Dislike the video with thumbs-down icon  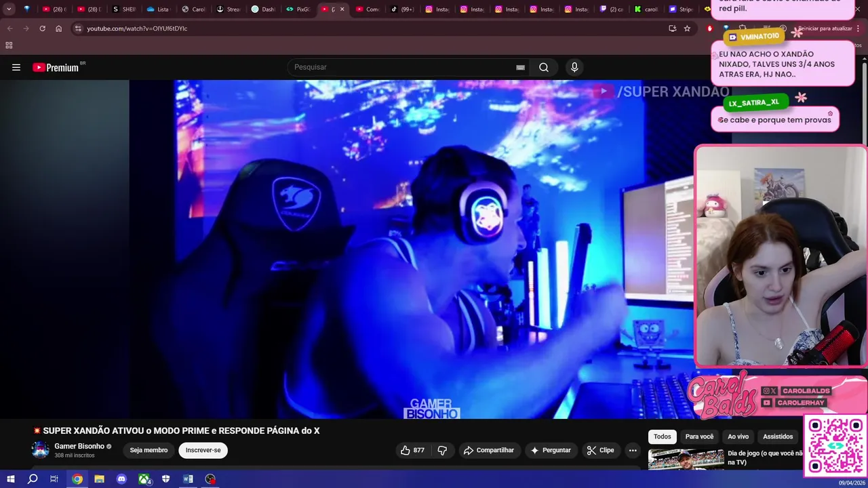pyautogui.click(x=442, y=450)
